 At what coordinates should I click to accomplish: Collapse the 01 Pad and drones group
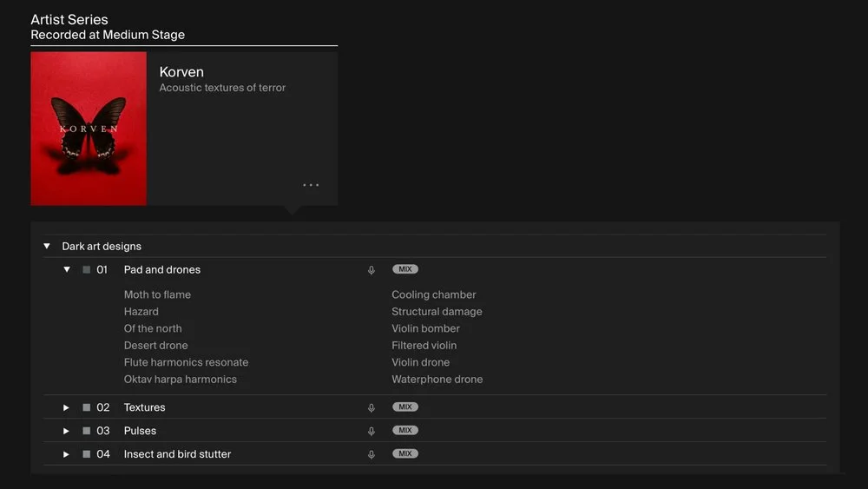67,270
